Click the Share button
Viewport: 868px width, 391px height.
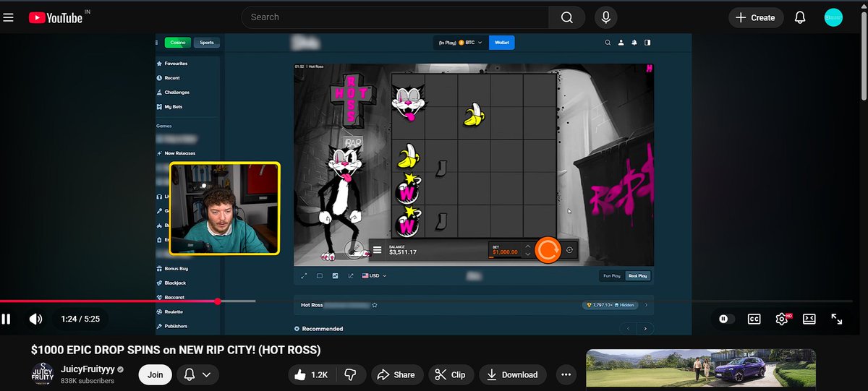[397, 374]
